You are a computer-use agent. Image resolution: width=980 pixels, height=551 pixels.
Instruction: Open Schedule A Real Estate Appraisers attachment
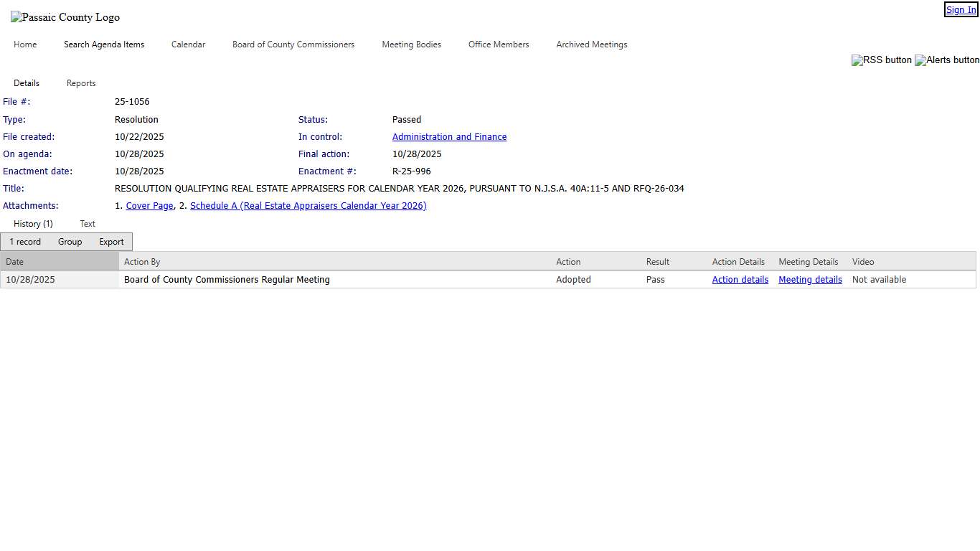click(x=308, y=206)
